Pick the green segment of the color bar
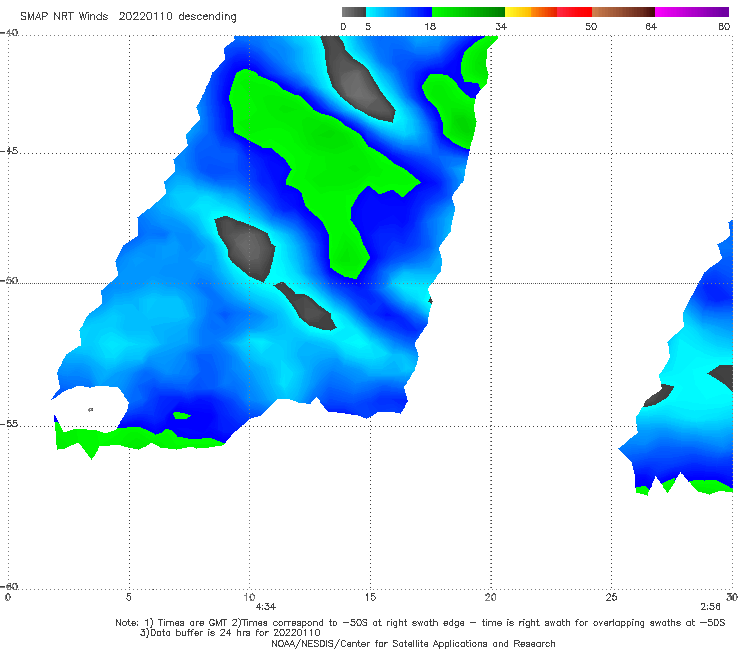The width and height of the screenshot is (740, 650). pyautogui.click(x=468, y=12)
